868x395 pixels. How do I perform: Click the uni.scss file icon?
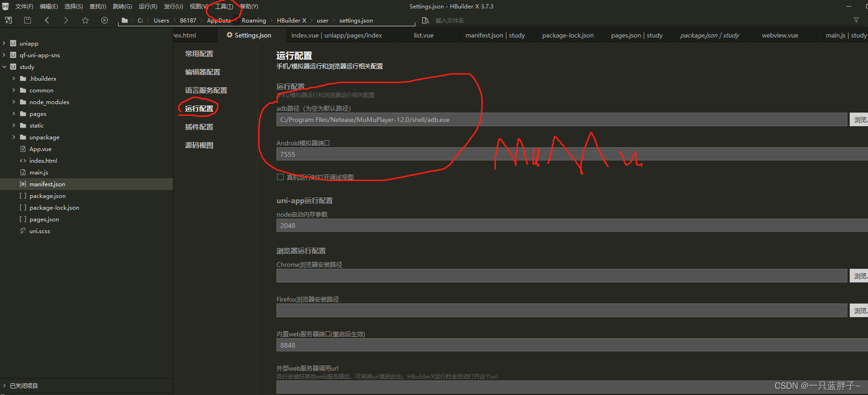23,231
